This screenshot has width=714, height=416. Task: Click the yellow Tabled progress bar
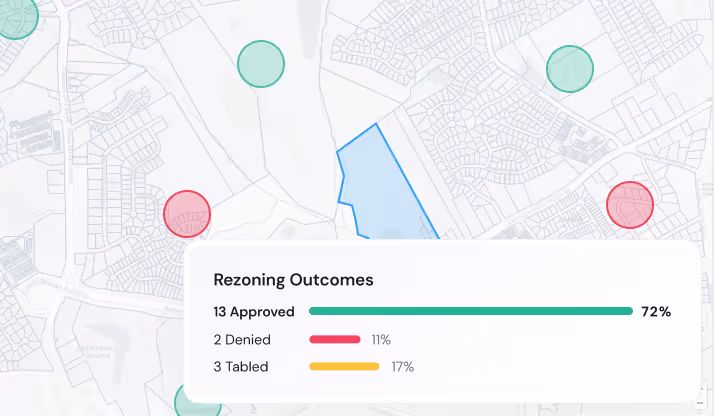344,366
